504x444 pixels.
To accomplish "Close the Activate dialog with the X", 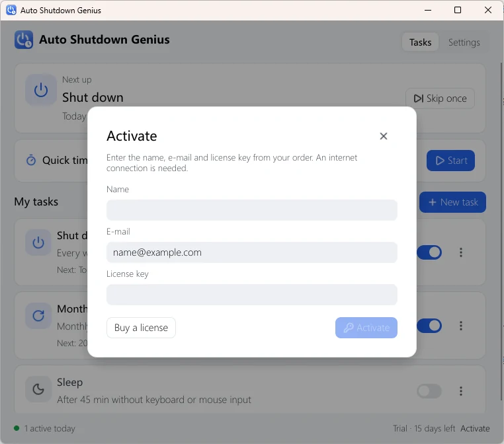I will click(383, 136).
